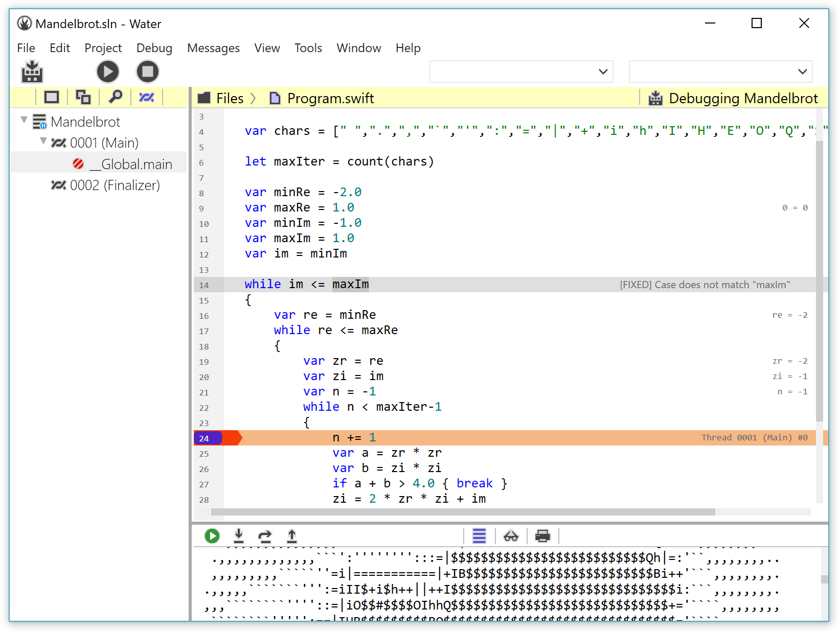Open the second toolbar combo box
840x633 pixels.
point(720,72)
